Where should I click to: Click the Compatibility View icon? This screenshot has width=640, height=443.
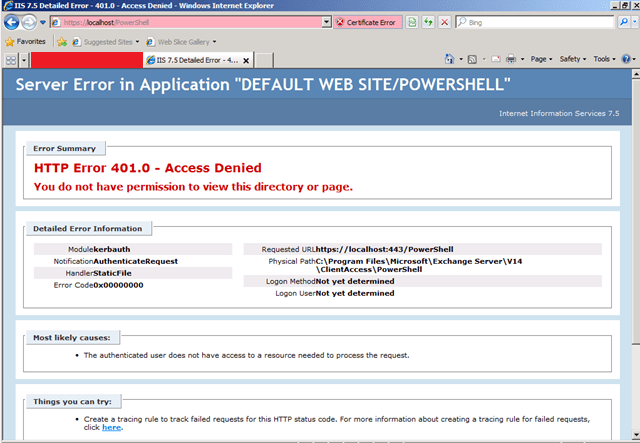412,22
